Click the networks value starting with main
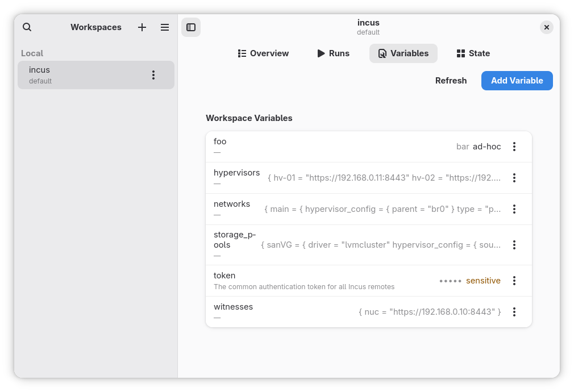 pyautogui.click(x=382, y=209)
